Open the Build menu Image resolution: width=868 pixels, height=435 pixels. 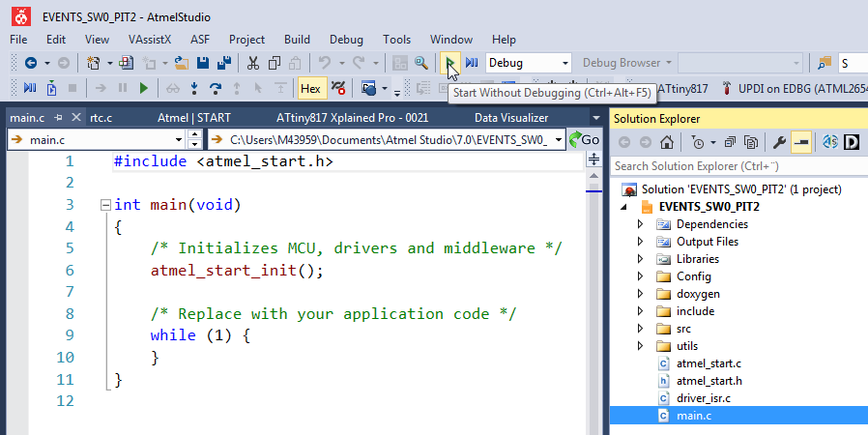pyautogui.click(x=298, y=40)
